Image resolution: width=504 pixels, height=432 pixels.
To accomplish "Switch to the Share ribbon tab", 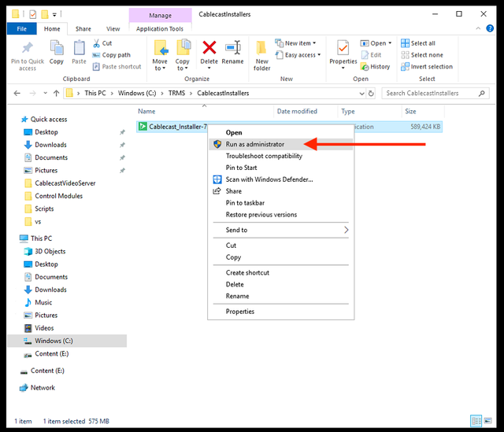I will point(83,29).
